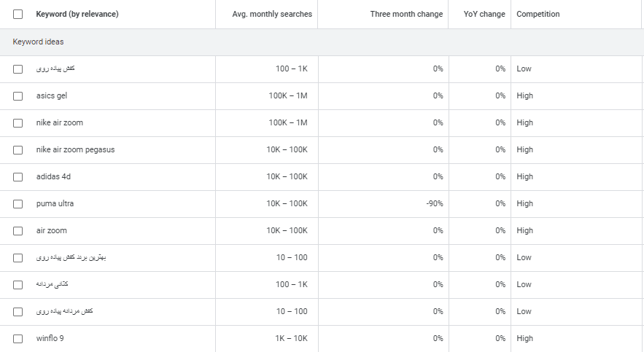The height and width of the screenshot is (352, 644).
Task: Check the box for asics gel
Action: [x=18, y=95]
